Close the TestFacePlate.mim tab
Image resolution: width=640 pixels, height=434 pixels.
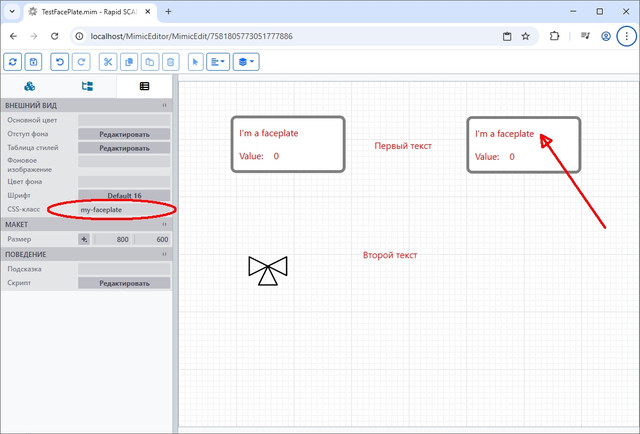[x=148, y=12]
